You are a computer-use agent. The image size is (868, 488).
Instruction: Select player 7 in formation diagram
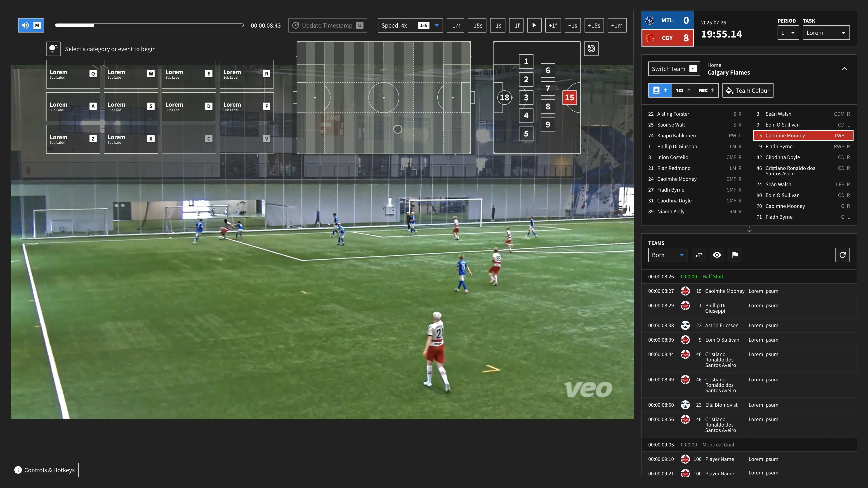pyautogui.click(x=548, y=89)
